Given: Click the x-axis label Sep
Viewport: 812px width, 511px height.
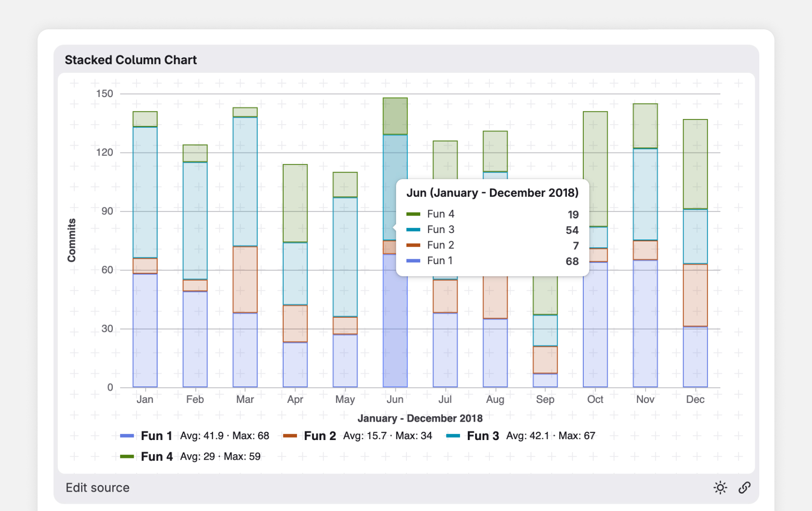Looking at the screenshot, I should click(545, 399).
